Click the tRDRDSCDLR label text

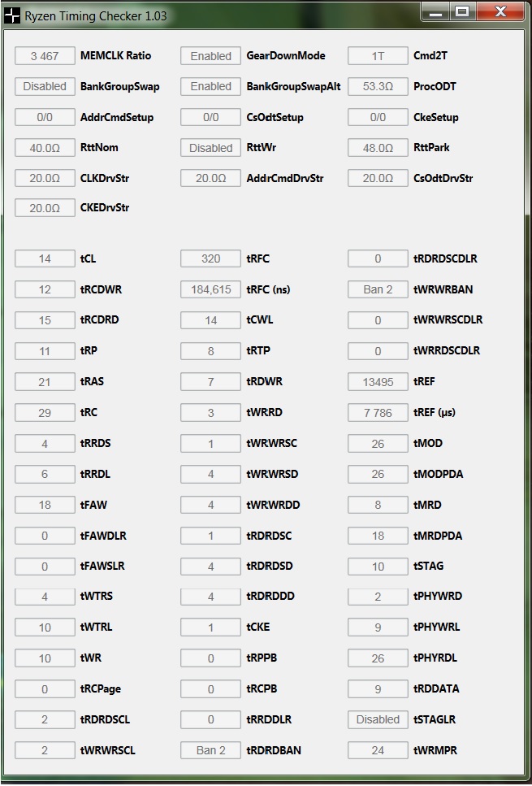click(445, 258)
